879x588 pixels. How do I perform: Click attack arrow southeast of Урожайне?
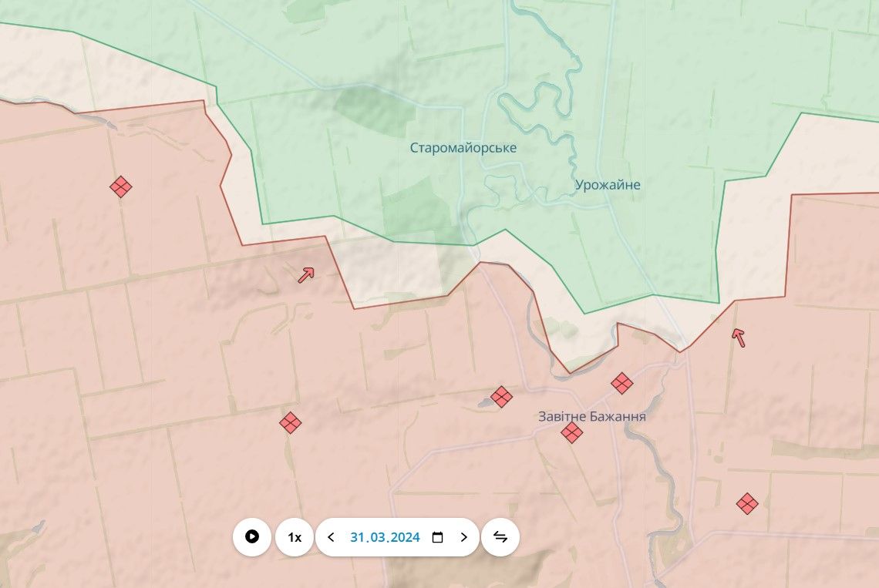click(739, 337)
